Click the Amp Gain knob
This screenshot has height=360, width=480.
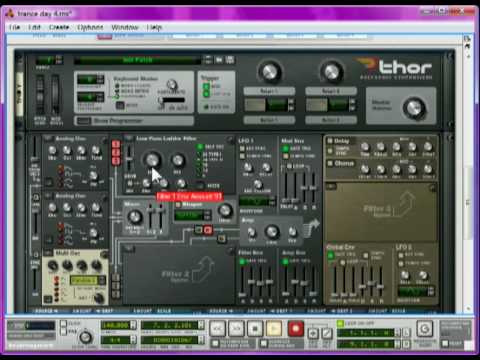272,231
